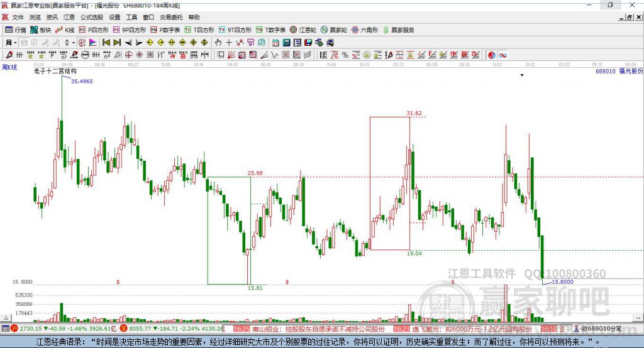This screenshot has height=348, width=644.
Task: Open 赢家服务 service link
Action: (398, 30)
